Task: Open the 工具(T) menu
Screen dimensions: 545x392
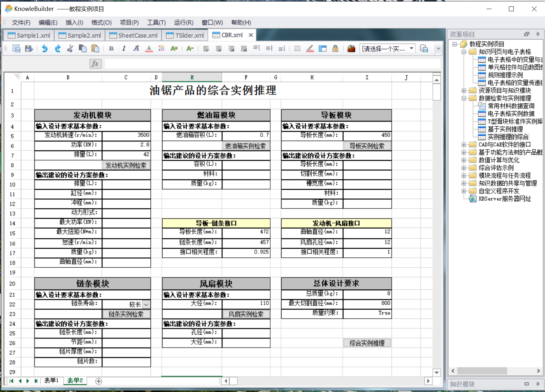Action: click(156, 23)
